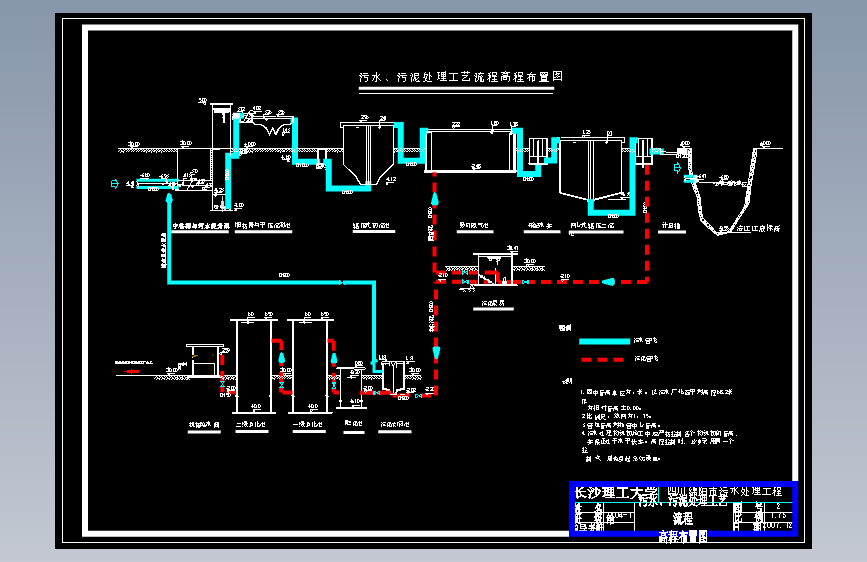This screenshot has width=867, height=562.
Task: Click the 说明 notes heading
Action: (567, 381)
